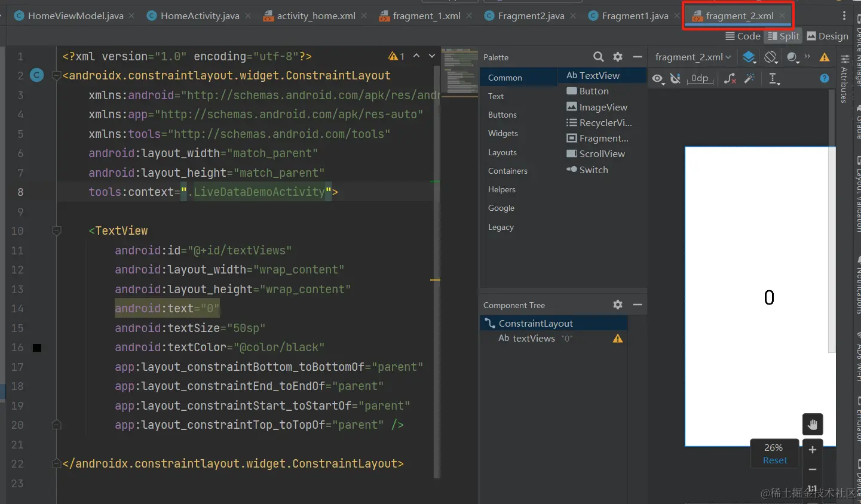Reset the 26% zoom level
861x504 pixels.
click(x=775, y=460)
